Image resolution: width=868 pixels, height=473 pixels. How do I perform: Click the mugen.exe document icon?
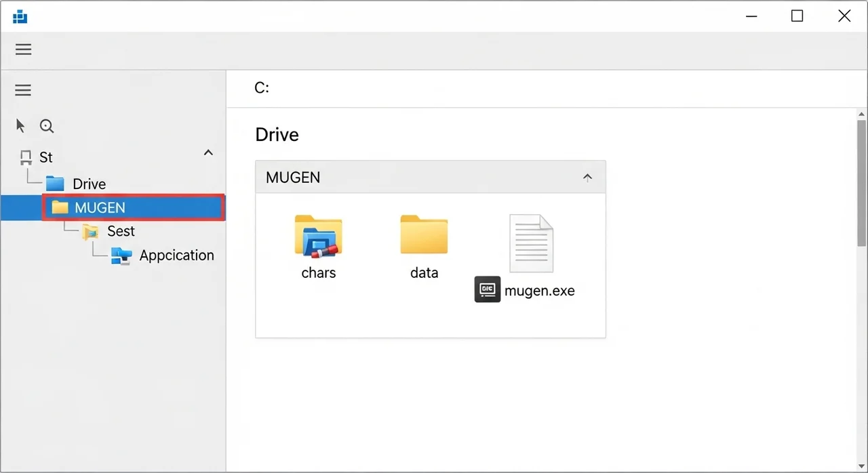pos(531,243)
